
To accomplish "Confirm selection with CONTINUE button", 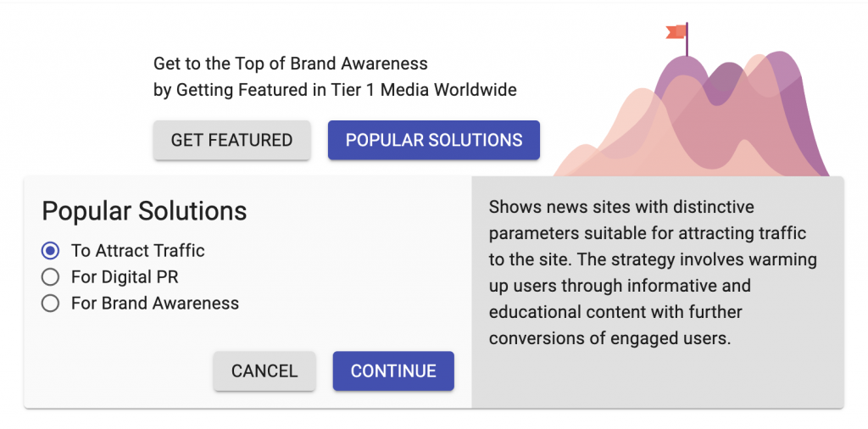I will pyautogui.click(x=393, y=370).
